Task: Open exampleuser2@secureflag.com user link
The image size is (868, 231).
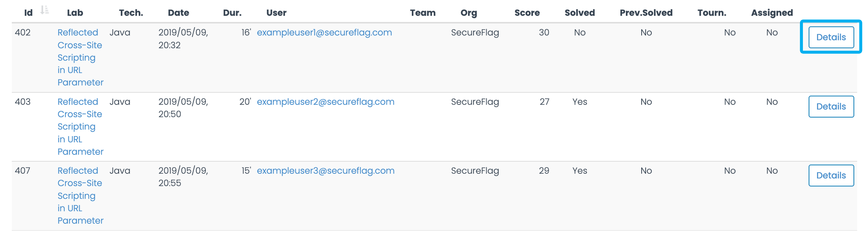Action: click(325, 102)
